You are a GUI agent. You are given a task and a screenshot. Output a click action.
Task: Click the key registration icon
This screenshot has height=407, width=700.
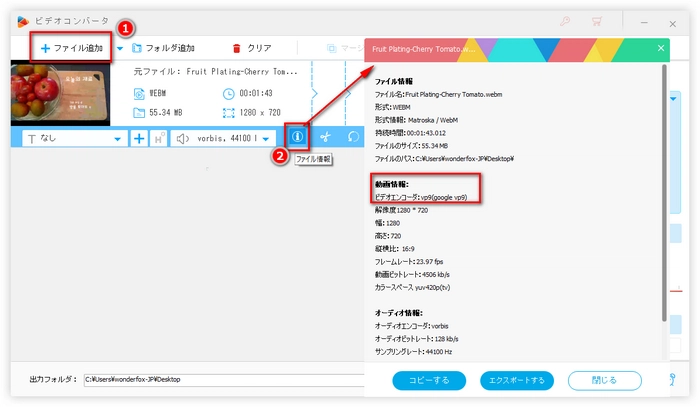click(565, 18)
